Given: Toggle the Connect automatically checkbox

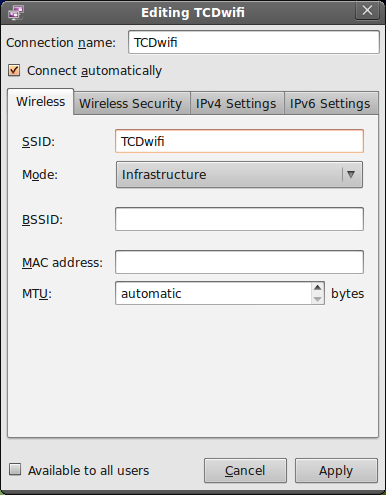Looking at the screenshot, I should [x=14, y=70].
